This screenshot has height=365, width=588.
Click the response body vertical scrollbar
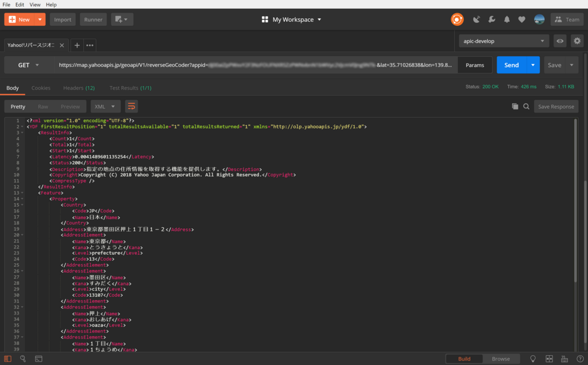pyautogui.click(x=575, y=200)
